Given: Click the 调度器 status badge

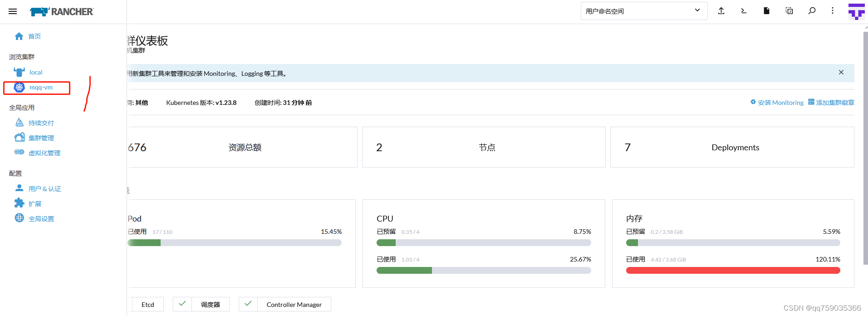Looking at the screenshot, I should click(x=201, y=304).
